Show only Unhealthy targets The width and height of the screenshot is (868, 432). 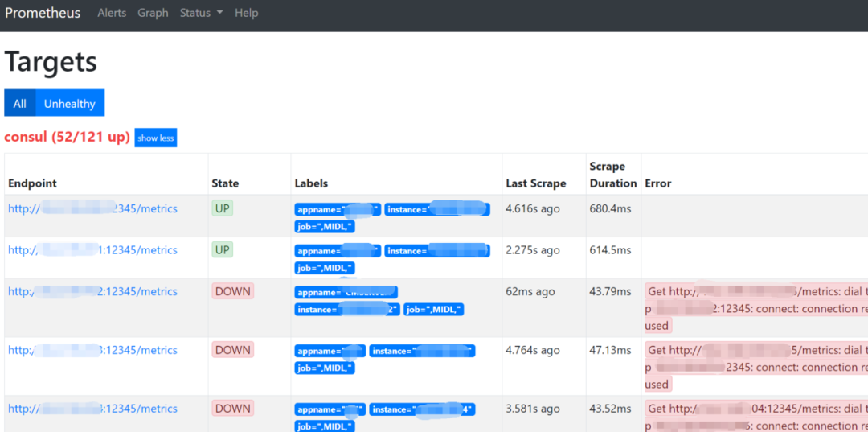69,103
